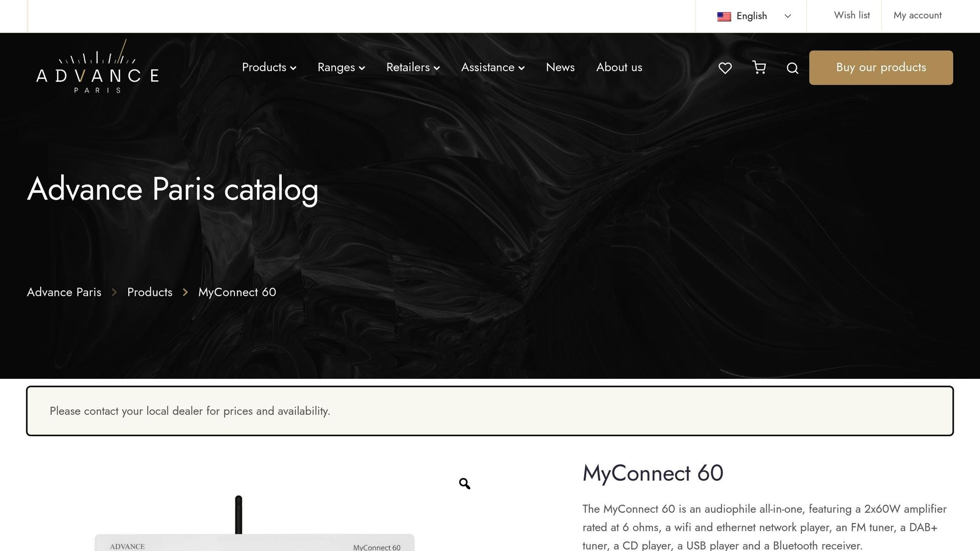
Task: Expand the Products menu dropdown
Action: coord(269,67)
